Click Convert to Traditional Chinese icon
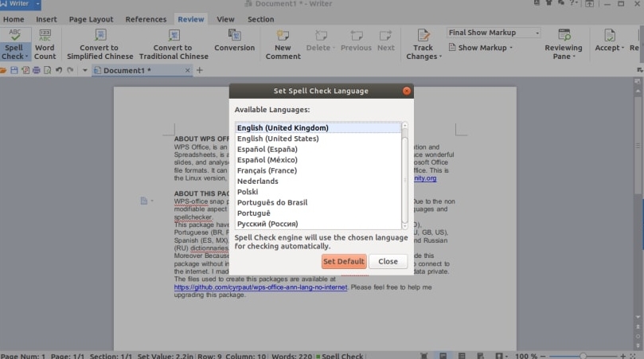The height and width of the screenshot is (359, 644). pos(172,36)
